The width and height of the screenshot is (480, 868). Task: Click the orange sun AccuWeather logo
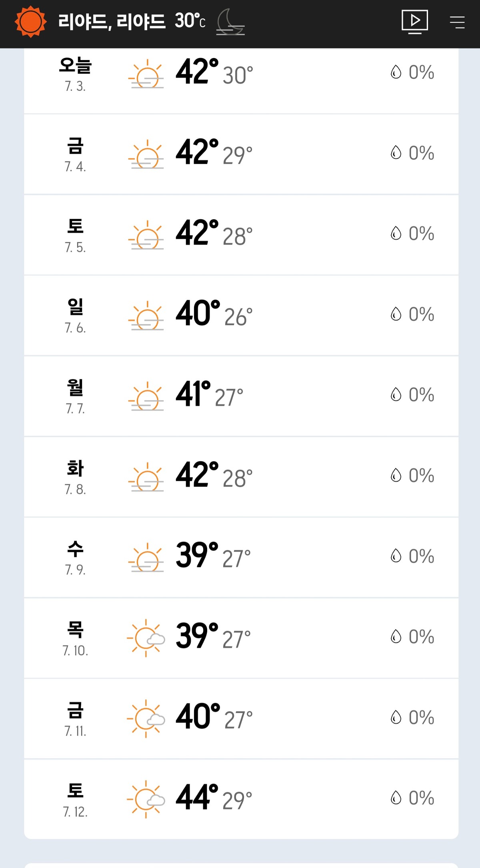30,22
